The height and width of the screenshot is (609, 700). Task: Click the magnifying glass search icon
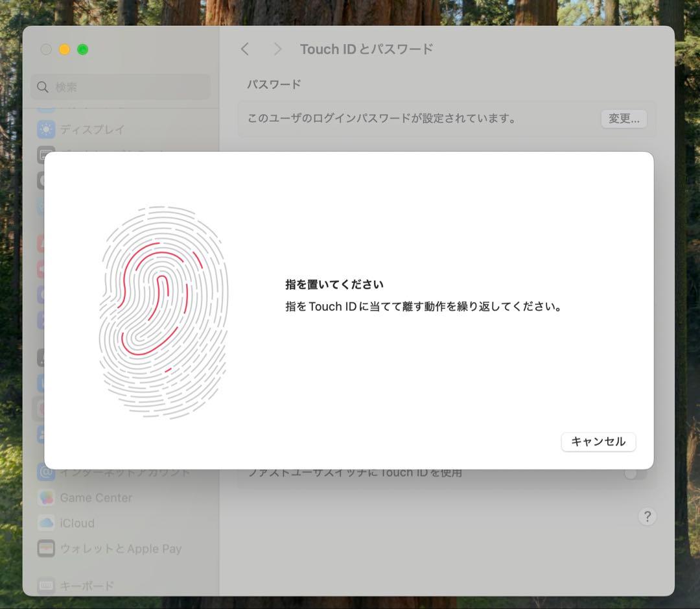click(x=43, y=87)
